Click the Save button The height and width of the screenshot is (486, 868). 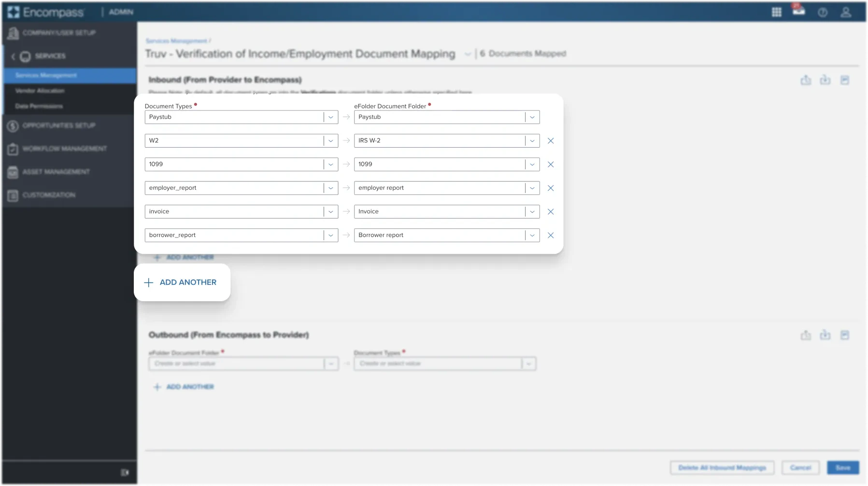[842, 468]
